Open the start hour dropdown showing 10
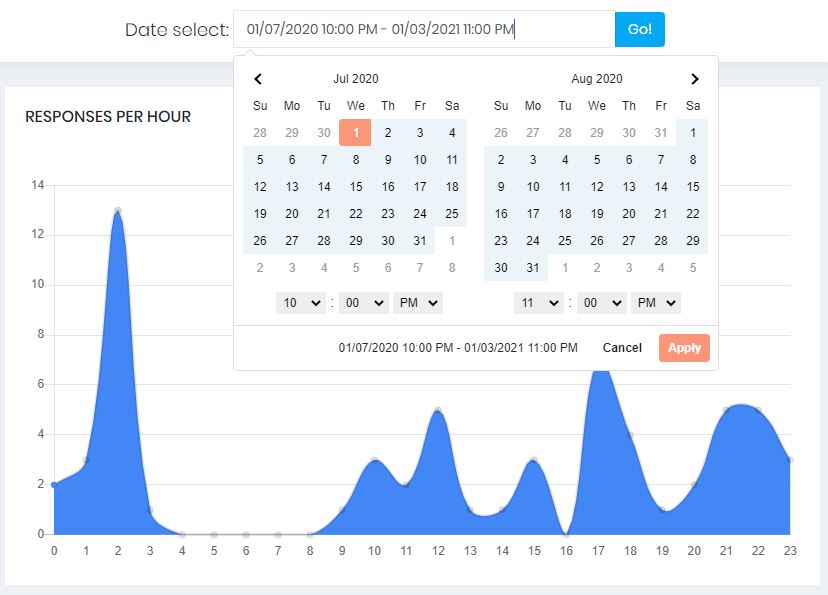The width and height of the screenshot is (828, 595). tap(301, 303)
